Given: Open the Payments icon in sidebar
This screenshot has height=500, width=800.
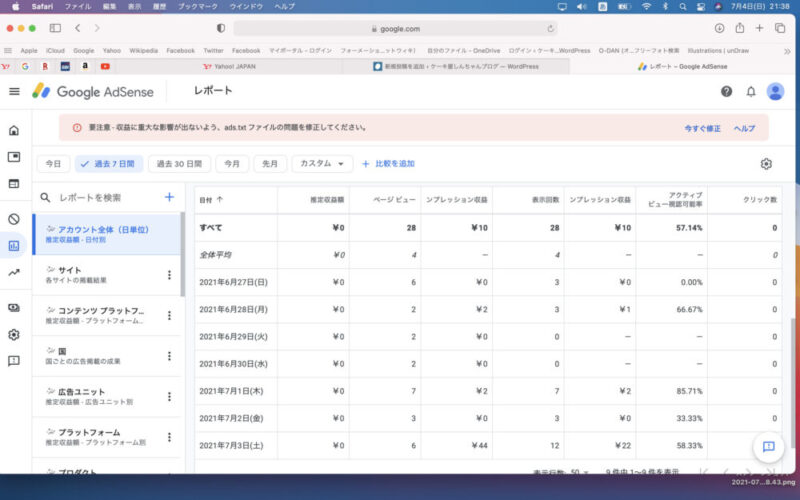Looking at the screenshot, I should pos(14,308).
